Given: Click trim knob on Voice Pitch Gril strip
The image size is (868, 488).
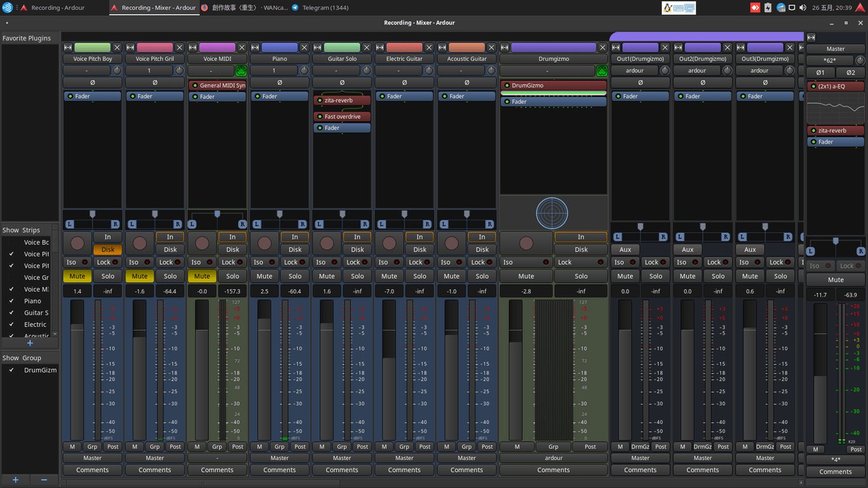Looking at the screenshot, I should (x=179, y=71).
